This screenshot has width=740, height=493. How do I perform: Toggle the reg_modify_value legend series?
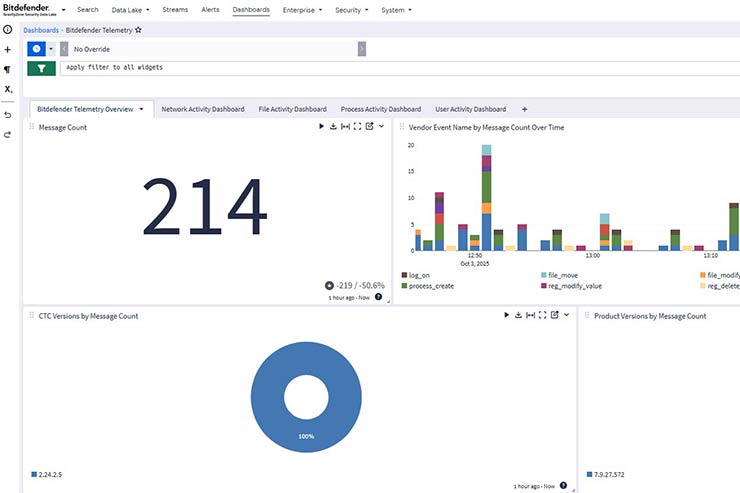click(x=577, y=286)
